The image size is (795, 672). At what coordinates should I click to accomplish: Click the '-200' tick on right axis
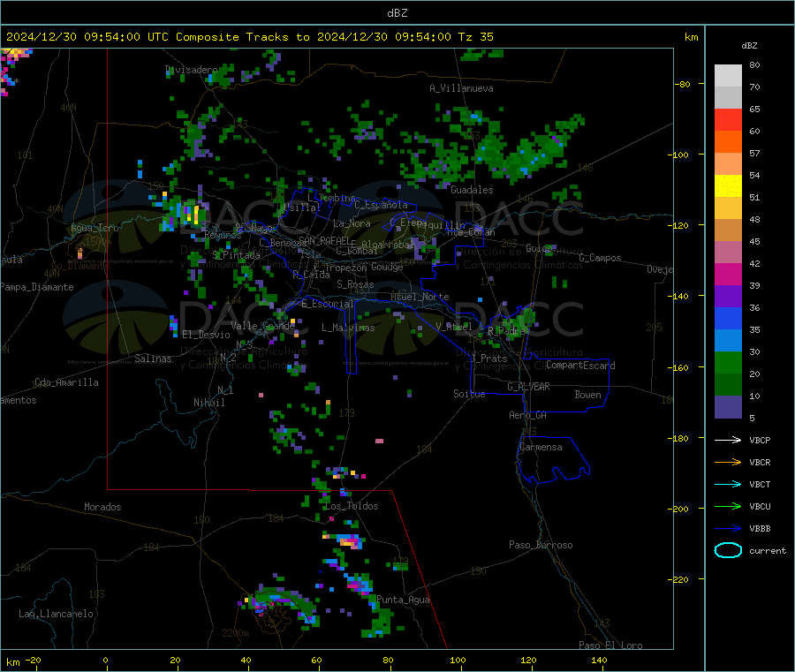pyautogui.click(x=678, y=509)
